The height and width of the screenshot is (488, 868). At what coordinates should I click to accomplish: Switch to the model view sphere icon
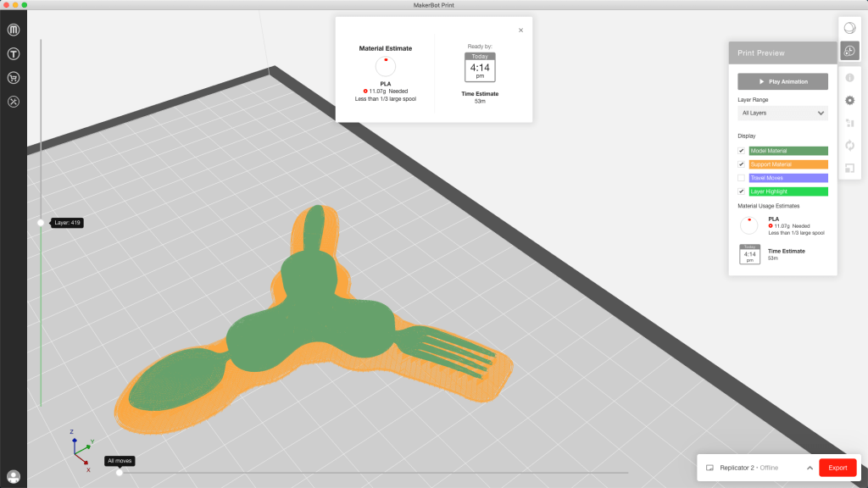pos(850,28)
